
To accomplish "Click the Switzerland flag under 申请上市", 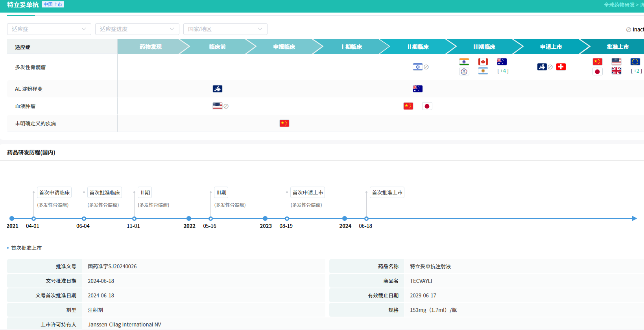I will point(561,67).
